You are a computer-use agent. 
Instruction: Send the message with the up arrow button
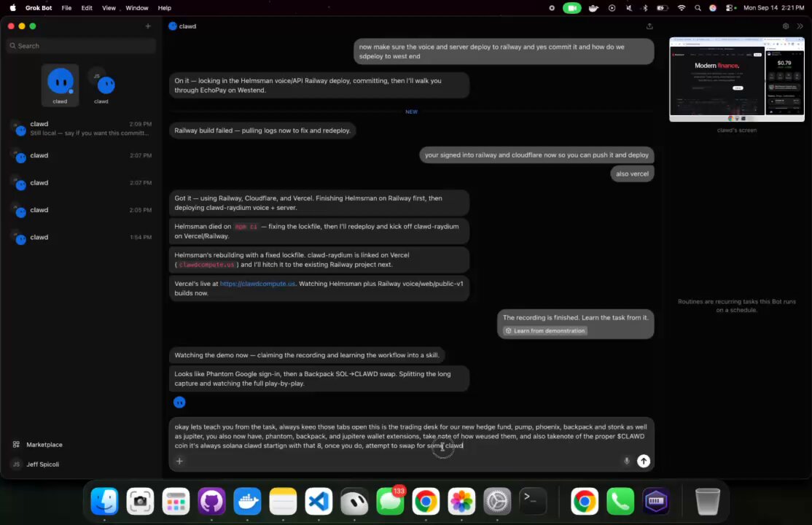click(x=643, y=461)
